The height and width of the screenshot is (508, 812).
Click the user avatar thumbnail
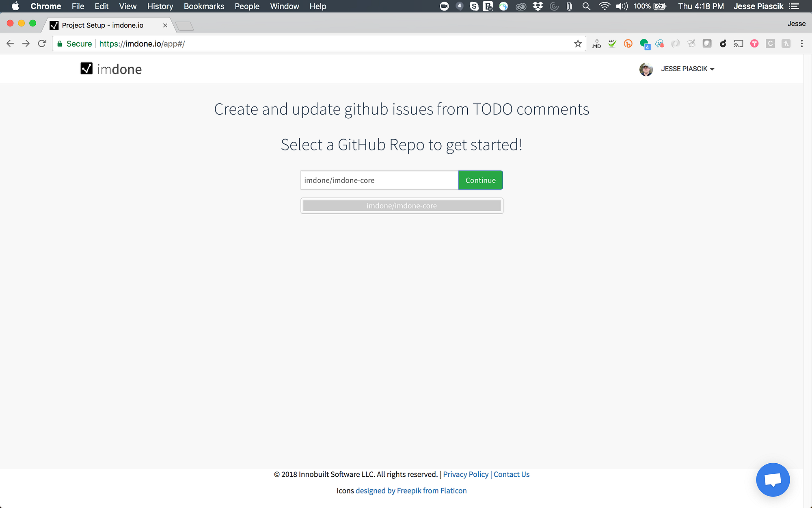coord(646,69)
